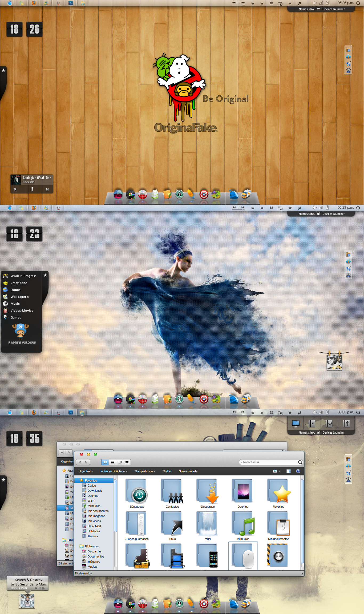Go back in the Carlos explorer window
Screen dimensions: 364x614
80,462
